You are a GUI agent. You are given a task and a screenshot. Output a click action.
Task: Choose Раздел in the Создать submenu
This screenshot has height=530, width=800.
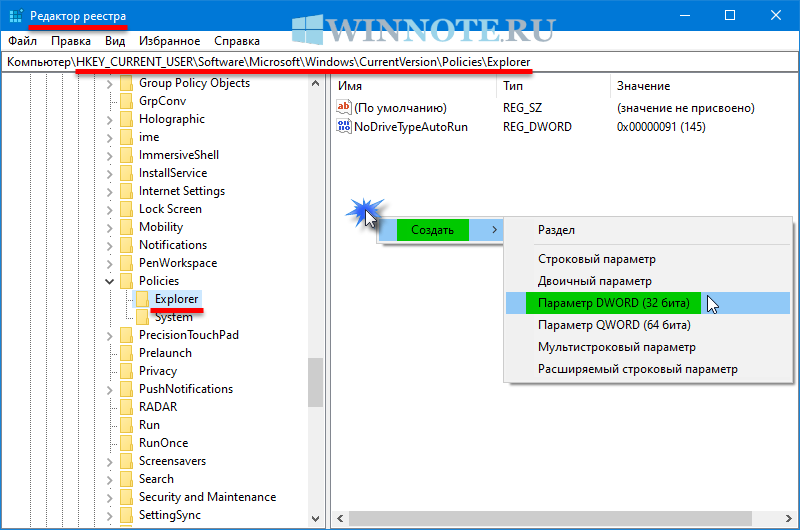[x=648, y=230]
